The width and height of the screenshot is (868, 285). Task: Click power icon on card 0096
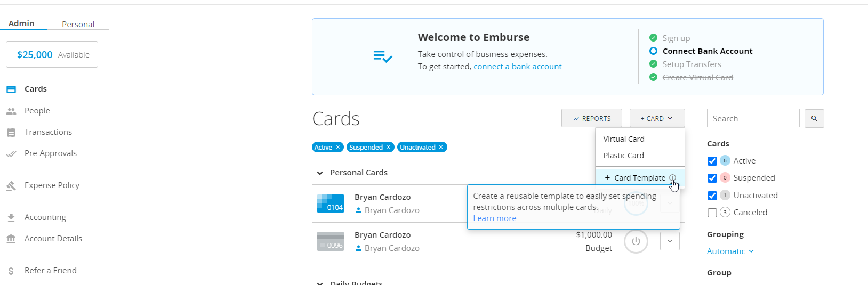636,241
